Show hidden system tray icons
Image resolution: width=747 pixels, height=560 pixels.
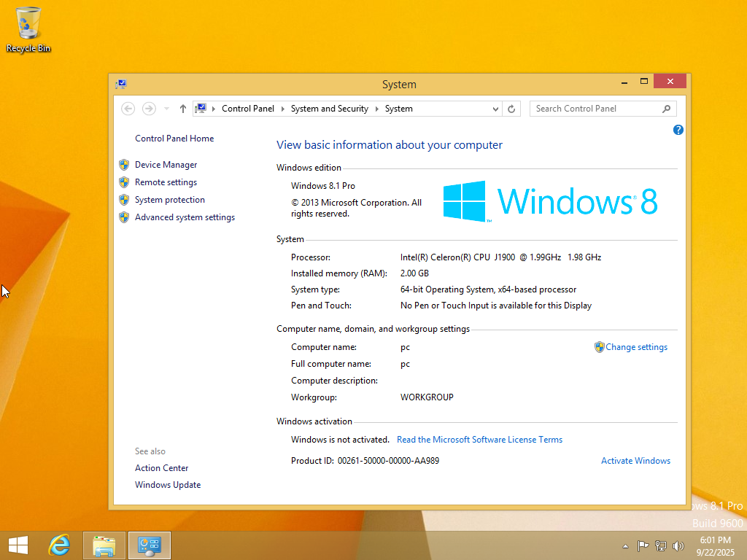625,545
